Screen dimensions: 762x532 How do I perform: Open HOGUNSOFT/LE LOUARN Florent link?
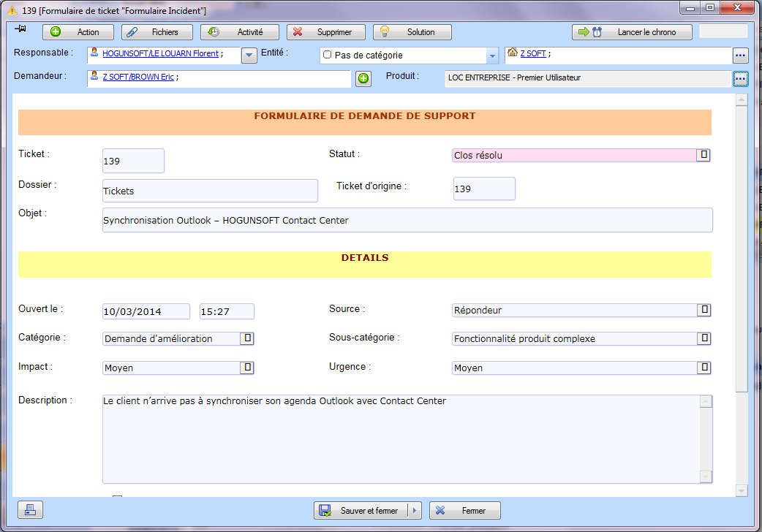point(160,53)
